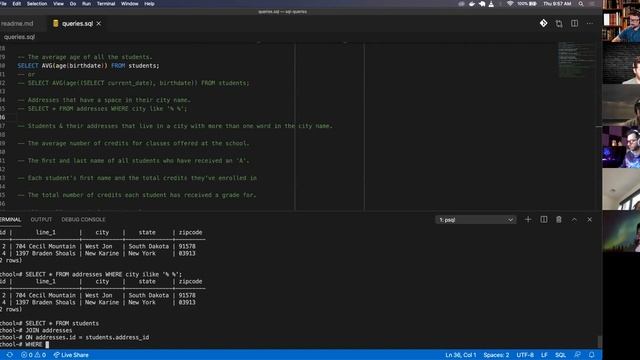Viewport: 640px width, 360px height.
Task: Close the queries.sql tab
Action: [99, 24]
